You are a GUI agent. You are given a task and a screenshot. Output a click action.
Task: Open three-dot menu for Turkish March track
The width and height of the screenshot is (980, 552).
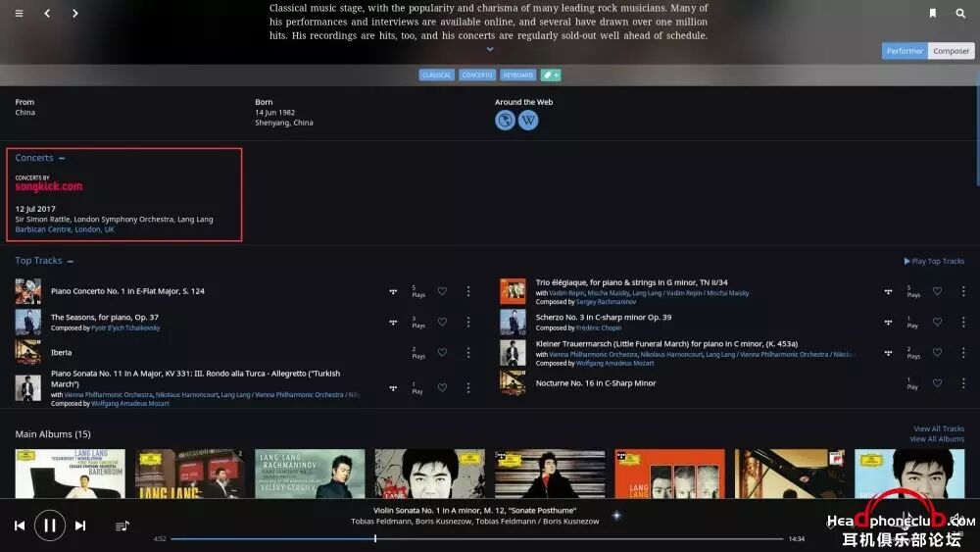coord(468,387)
